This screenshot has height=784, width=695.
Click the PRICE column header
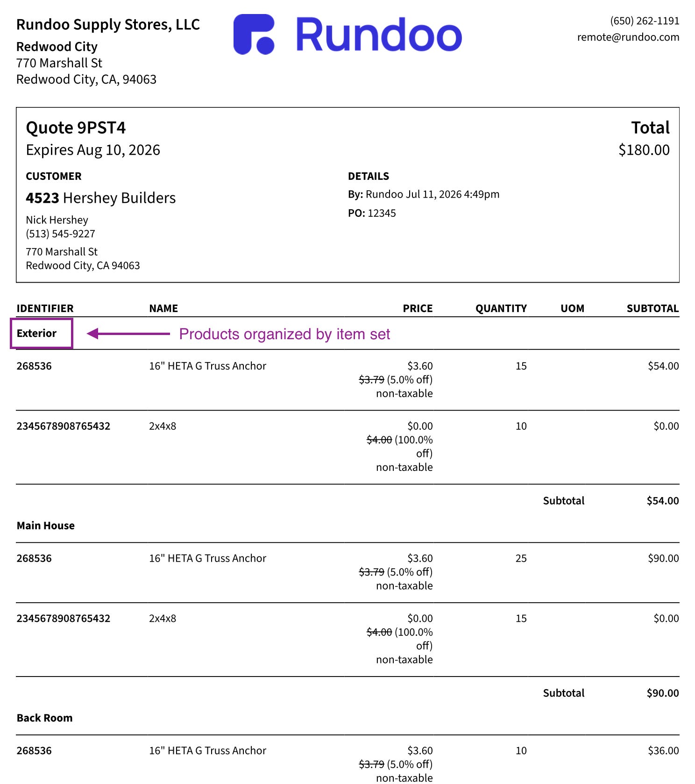click(418, 308)
